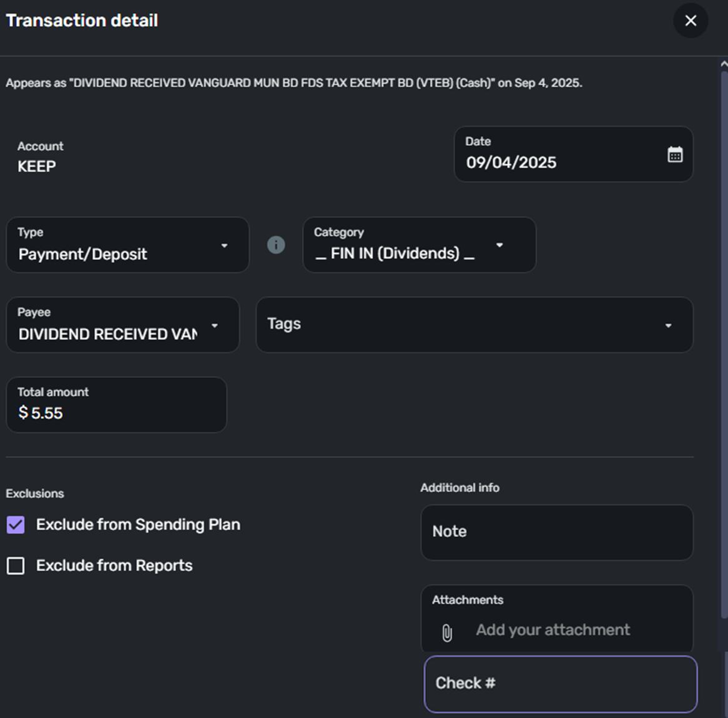Enable Exclude from Reports checkbox
This screenshot has width=728, height=718.
[x=16, y=566]
